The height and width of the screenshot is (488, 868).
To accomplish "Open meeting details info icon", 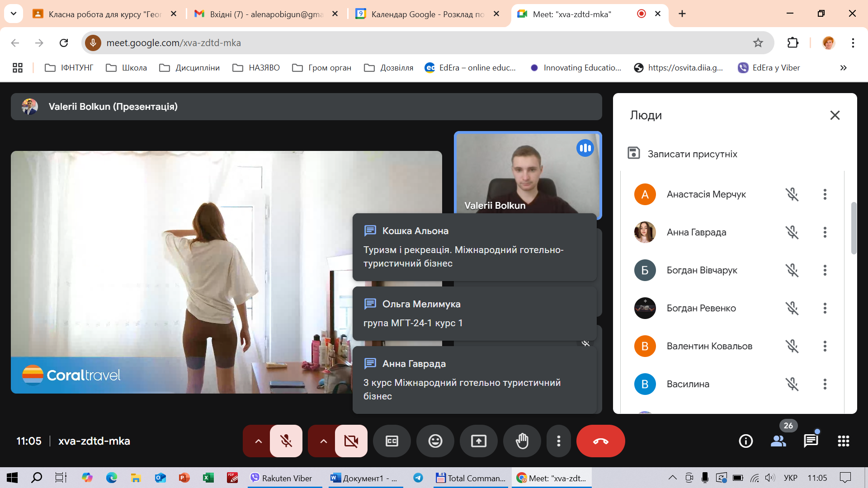I will (745, 441).
